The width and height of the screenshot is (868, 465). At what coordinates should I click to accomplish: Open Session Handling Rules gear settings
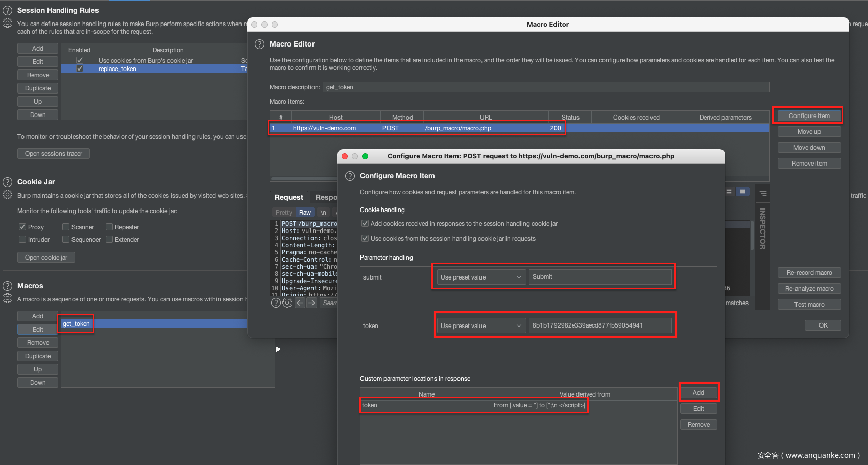8,23
